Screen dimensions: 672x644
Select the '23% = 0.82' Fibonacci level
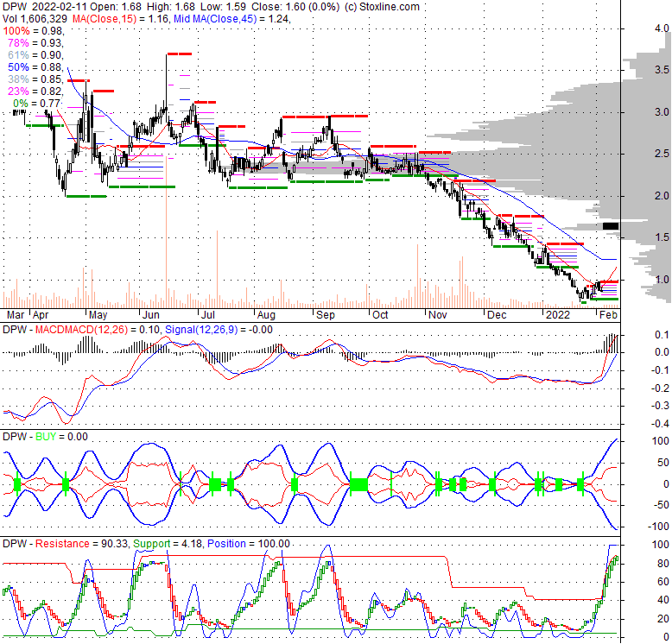click(x=36, y=92)
